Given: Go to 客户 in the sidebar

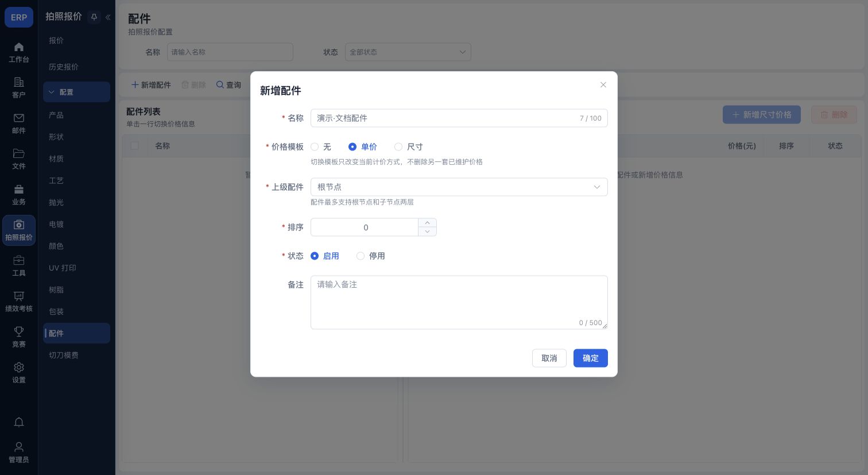Looking at the screenshot, I should (19, 88).
